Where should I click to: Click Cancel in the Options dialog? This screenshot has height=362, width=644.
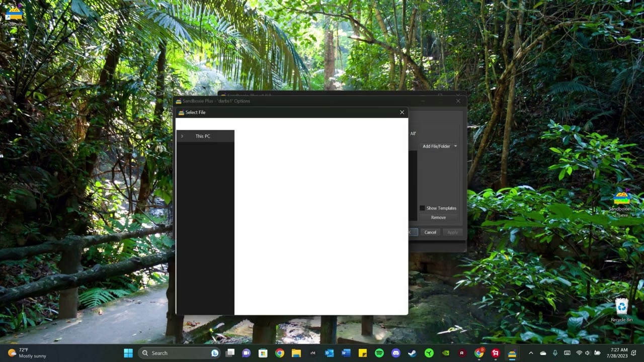430,232
